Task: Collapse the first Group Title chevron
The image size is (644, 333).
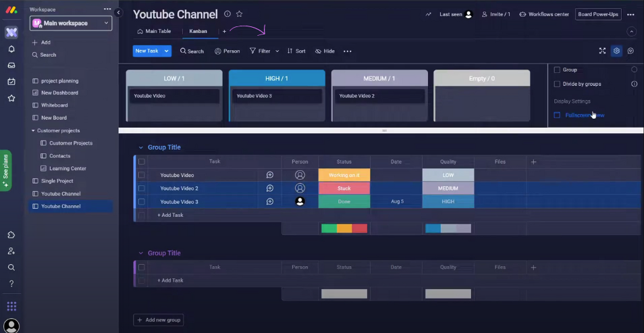Action: 140,148
